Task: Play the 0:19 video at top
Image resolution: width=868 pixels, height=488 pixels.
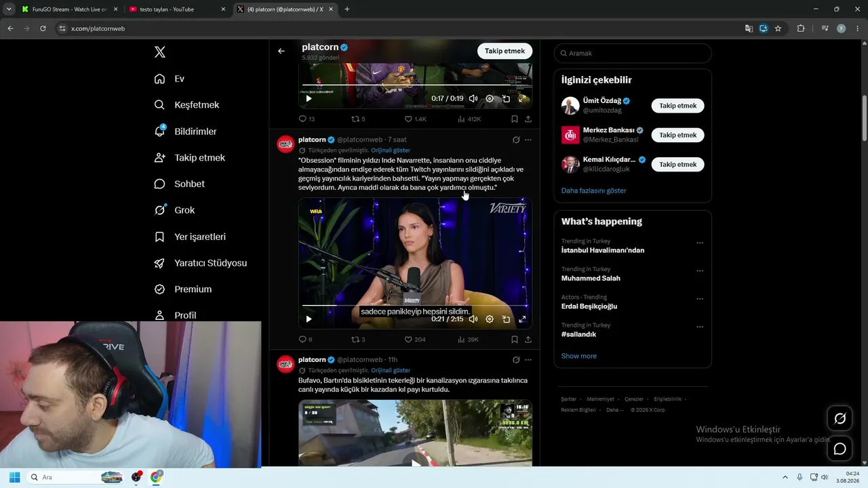Action: pyautogui.click(x=309, y=98)
